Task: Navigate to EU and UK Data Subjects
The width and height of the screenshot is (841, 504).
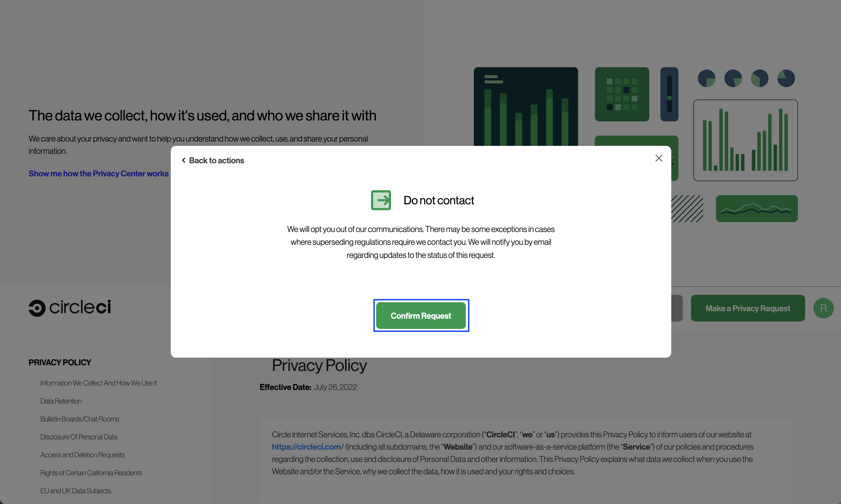Action: pyautogui.click(x=75, y=491)
